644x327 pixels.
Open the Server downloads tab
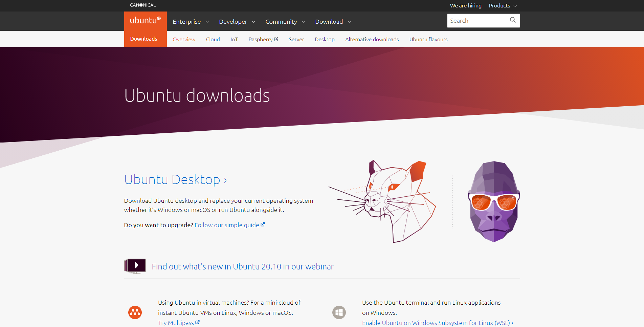296,39
